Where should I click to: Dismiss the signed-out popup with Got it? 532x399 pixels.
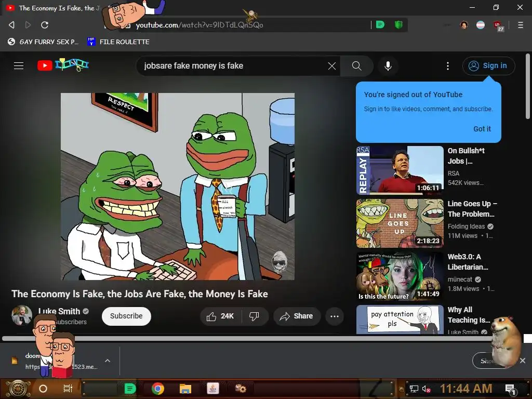click(x=482, y=129)
